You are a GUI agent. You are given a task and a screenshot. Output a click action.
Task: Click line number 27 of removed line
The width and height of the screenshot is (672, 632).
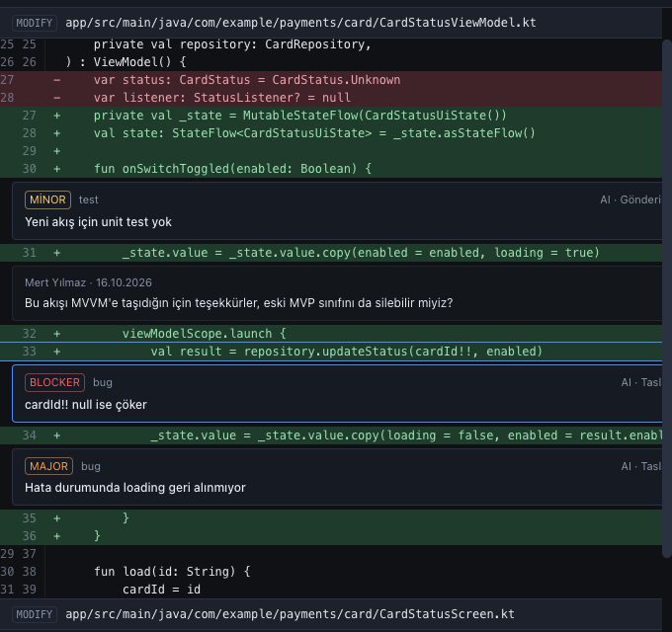click(7, 80)
